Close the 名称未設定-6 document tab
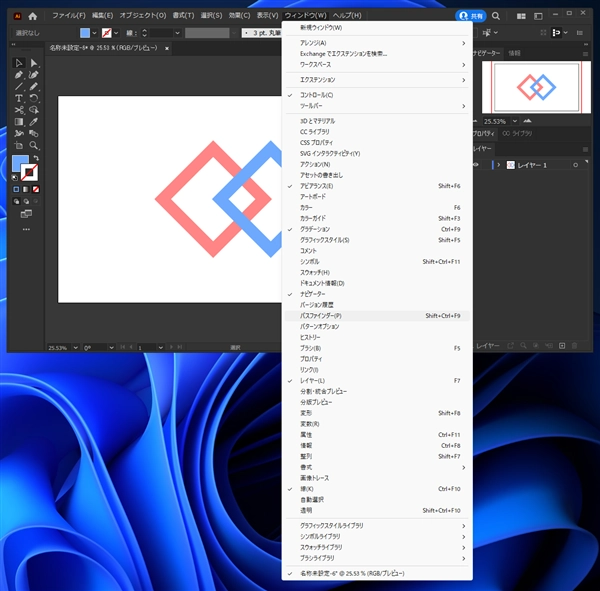Screen dimensions: 600x591 (167, 49)
